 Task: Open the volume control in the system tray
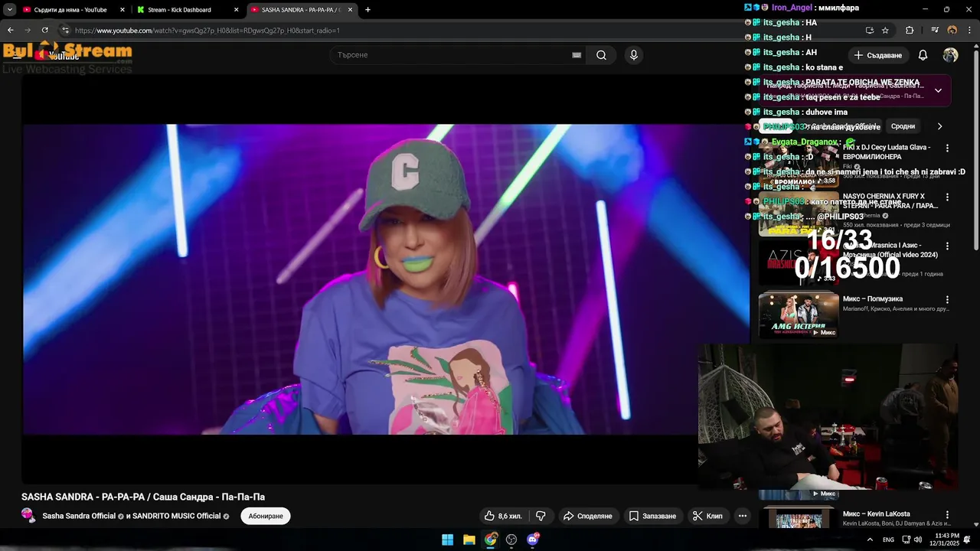(x=917, y=540)
